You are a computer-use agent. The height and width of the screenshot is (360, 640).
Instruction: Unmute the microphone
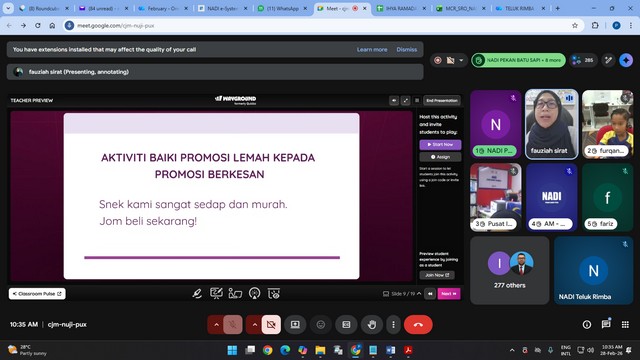[x=233, y=324]
